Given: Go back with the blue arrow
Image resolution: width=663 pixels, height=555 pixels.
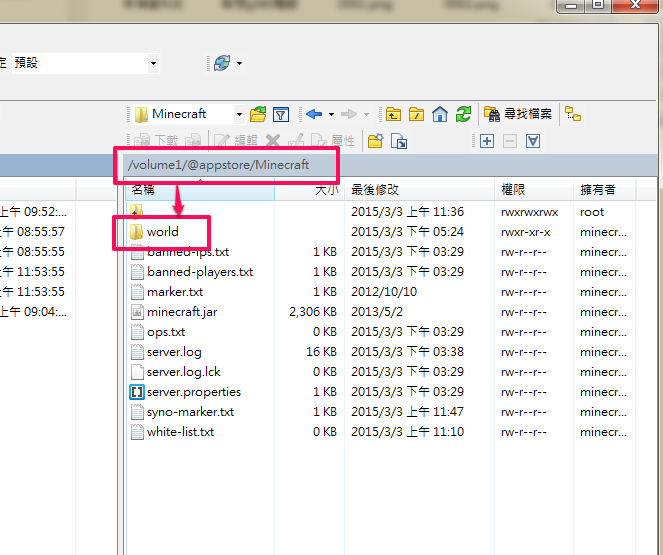Looking at the screenshot, I should pos(314,114).
